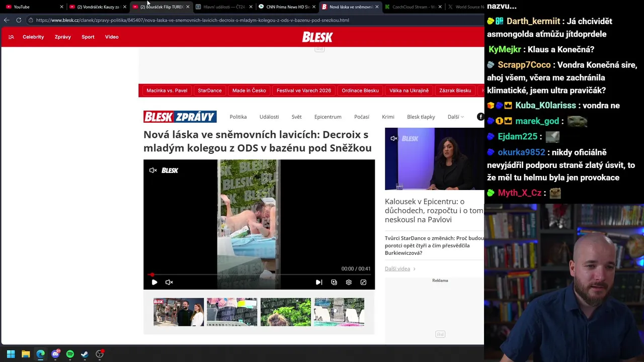The height and width of the screenshot is (362, 644).
Task: Close the Nová láska ve sněmovních tab
Action: (377, 7)
